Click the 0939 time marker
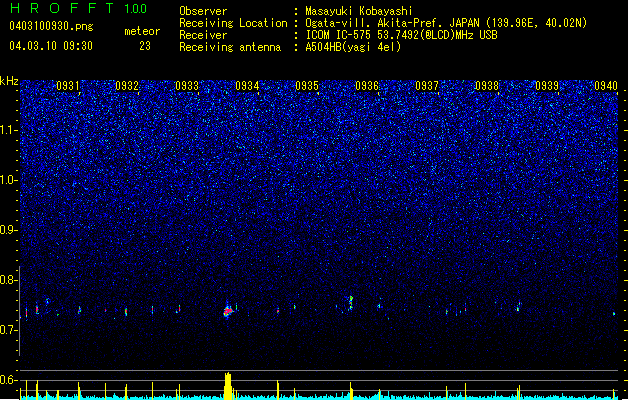This screenshot has height=400, width=629. coord(547,86)
